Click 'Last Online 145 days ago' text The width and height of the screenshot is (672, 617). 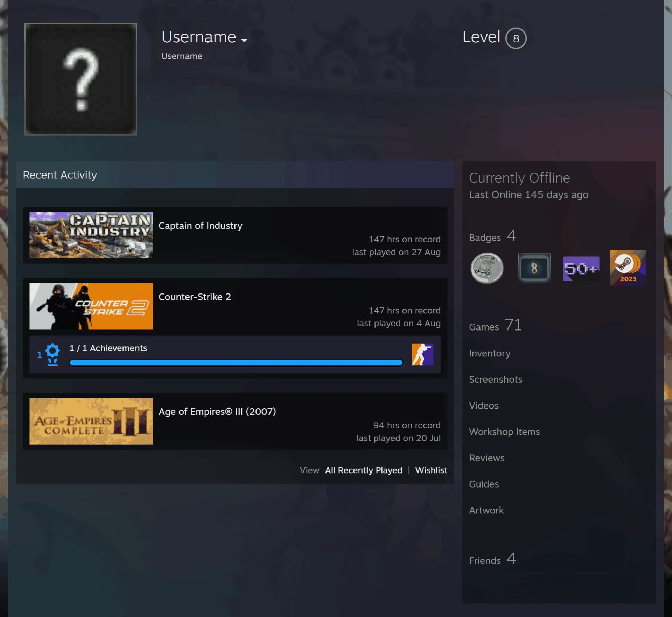coord(529,194)
